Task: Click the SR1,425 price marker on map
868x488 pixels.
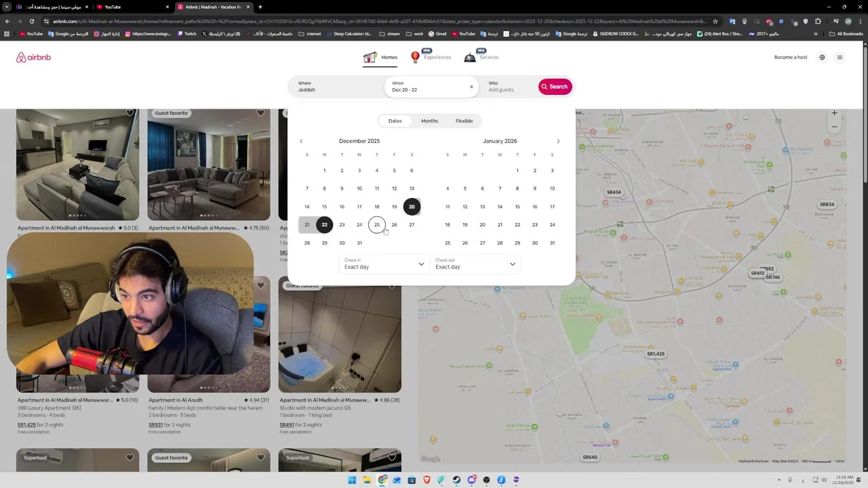Action: 656,354
